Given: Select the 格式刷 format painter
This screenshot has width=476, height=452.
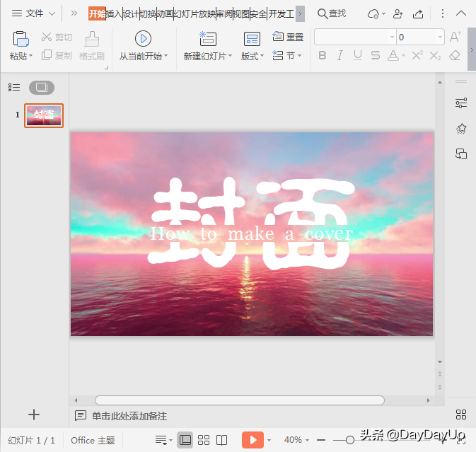Looking at the screenshot, I should (92, 45).
